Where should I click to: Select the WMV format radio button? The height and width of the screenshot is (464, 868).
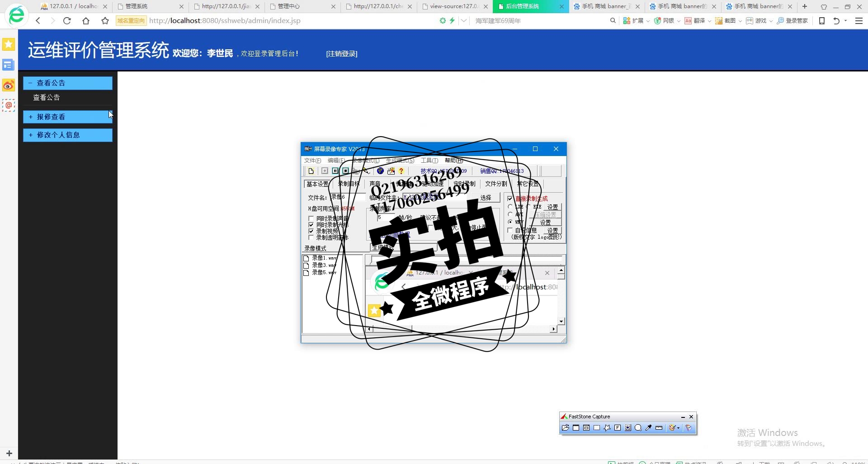(x=510, y=222)
